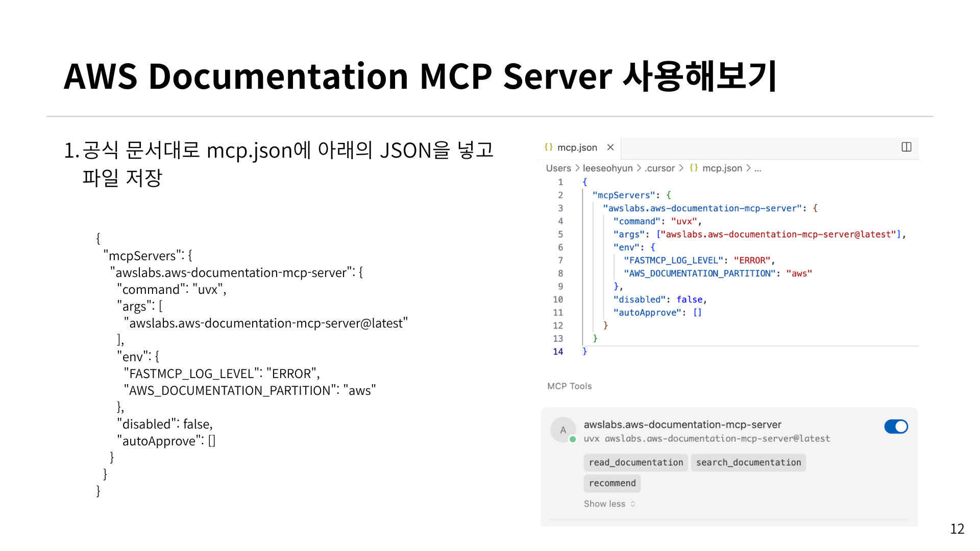Close the mcp.json editor tab
Viewport: 980px width, 551px height.
[x=610, y=147]
